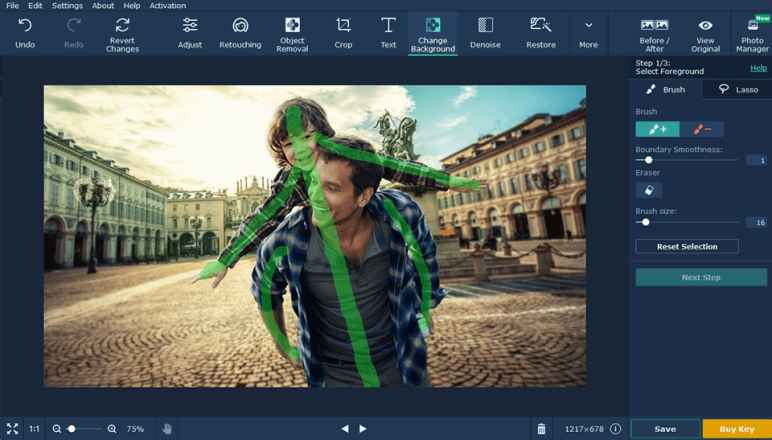Switch to background subtract brush
The height and width of the screenshot is (440, 772).
pos(702,129)
